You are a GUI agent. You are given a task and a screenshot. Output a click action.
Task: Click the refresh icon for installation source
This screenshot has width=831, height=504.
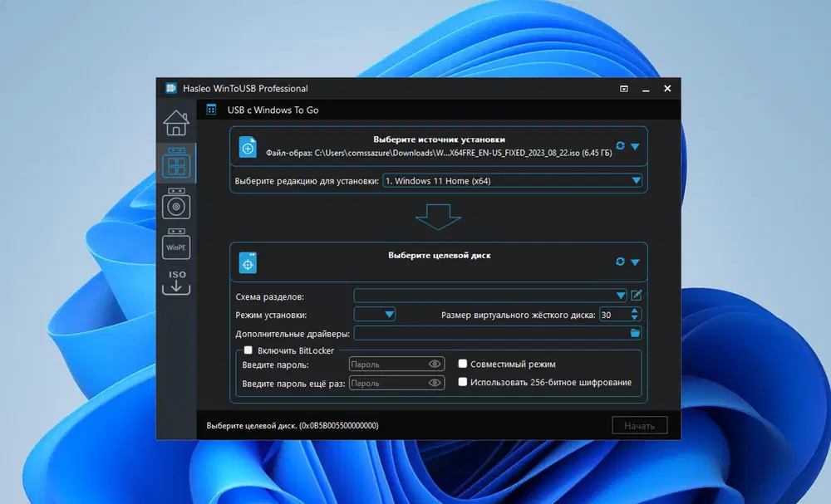[x=620, y=146]
